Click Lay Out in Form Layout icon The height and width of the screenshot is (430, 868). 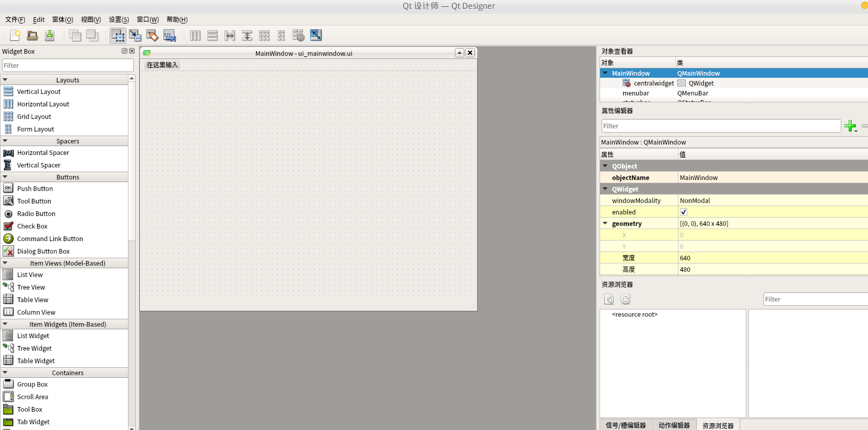pos(281,35)
